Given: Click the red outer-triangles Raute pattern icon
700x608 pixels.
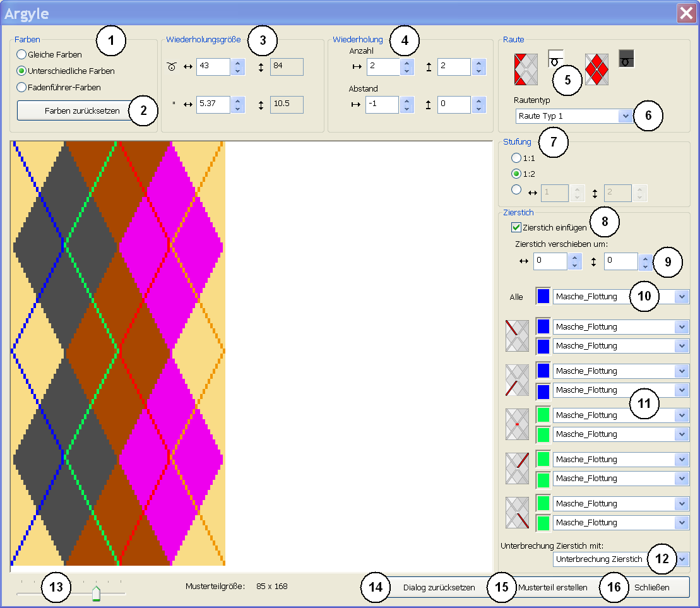Looking at the screenshot, I should (526, 69).
